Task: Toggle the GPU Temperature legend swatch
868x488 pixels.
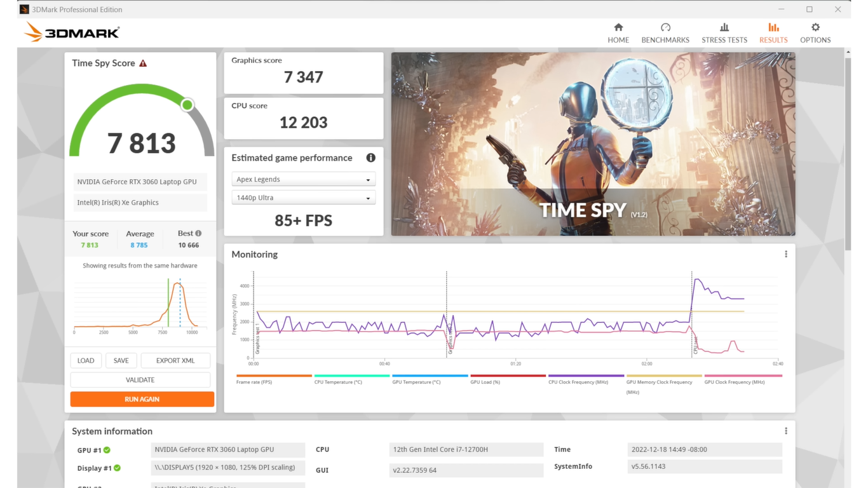Action: [430, 376]
